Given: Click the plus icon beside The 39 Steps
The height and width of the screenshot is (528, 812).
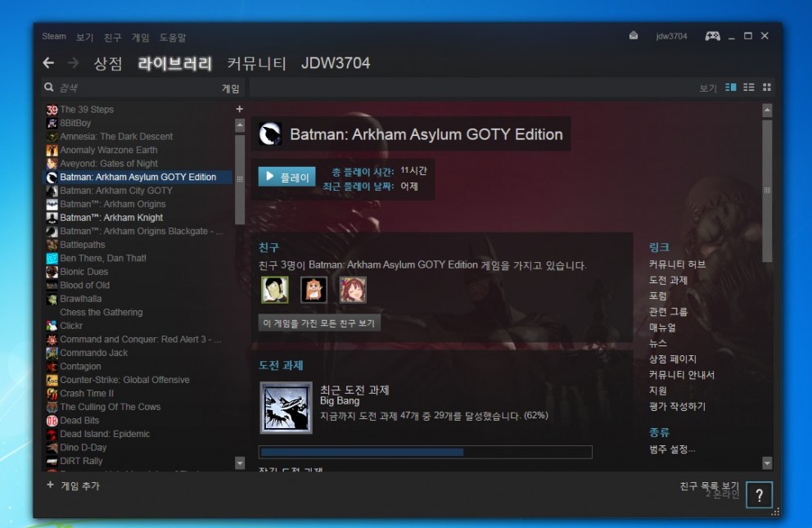Looking at the screenshot, I should point(239,109).
